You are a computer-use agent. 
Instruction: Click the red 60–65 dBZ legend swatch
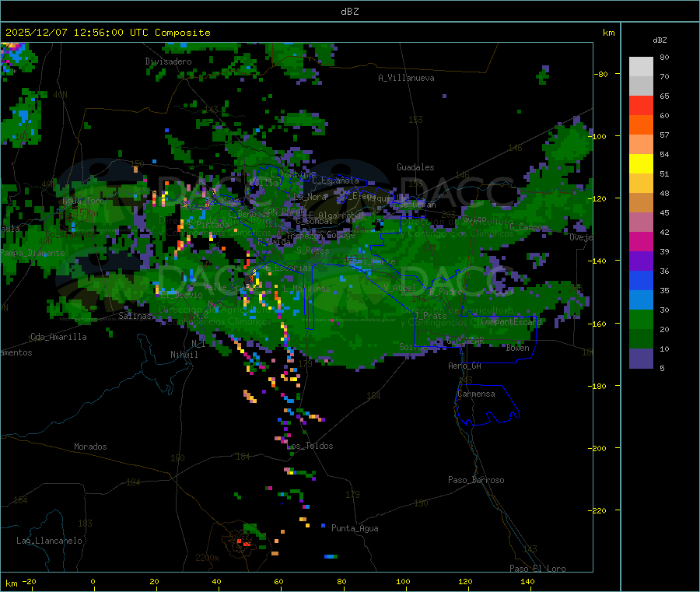tap(641, 105)
